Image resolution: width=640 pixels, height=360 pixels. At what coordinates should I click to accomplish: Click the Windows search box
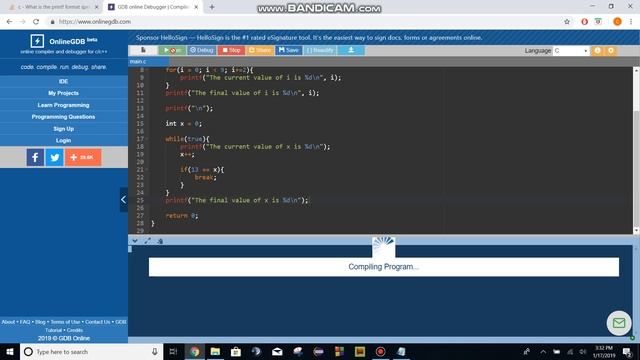coord(91,351)
